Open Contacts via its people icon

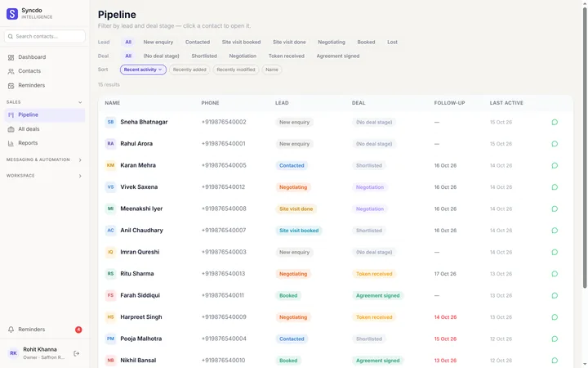(11, 71)
